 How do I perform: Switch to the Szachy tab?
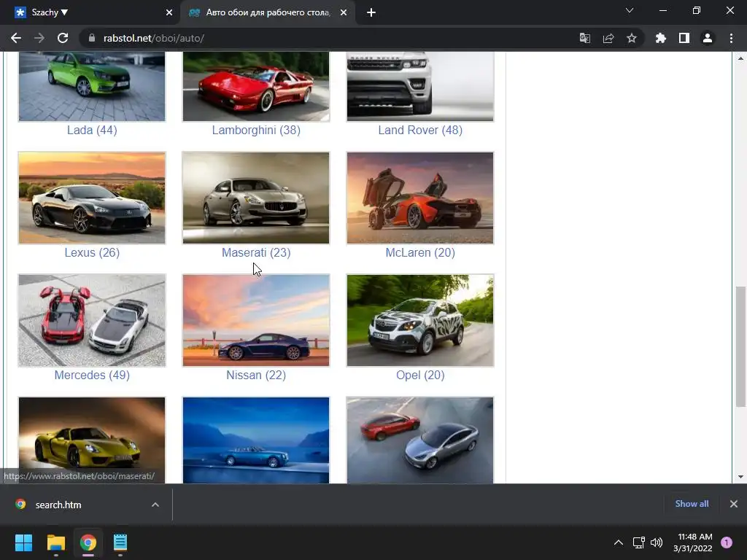[90, 12]
